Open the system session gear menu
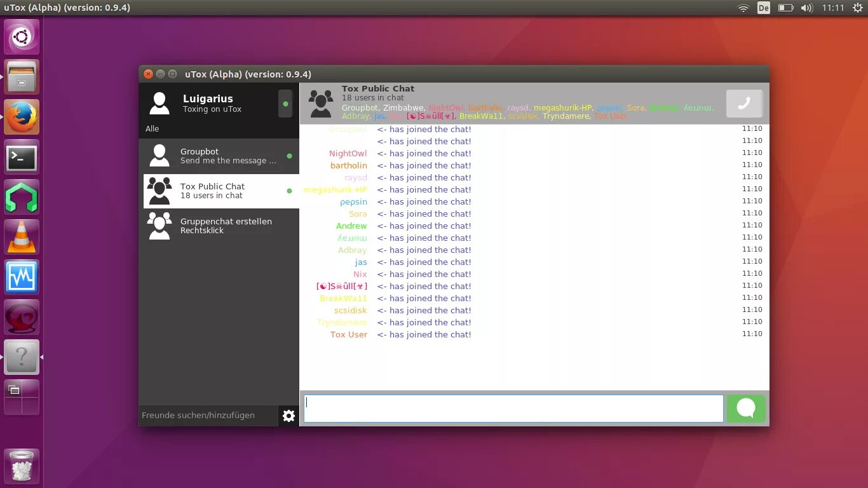Viewport: 868px width, 488px height. 858,8
